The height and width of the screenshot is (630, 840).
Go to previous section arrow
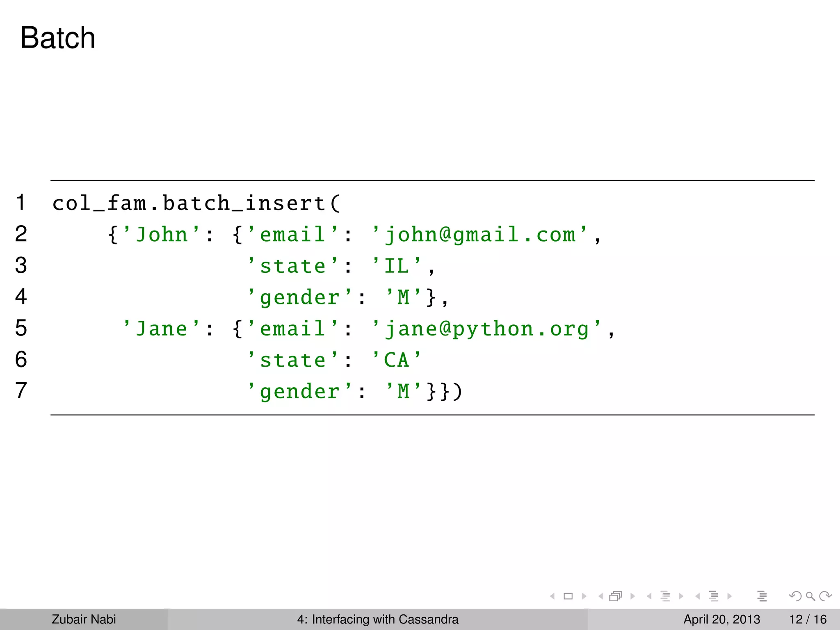[x=697, y=596]
